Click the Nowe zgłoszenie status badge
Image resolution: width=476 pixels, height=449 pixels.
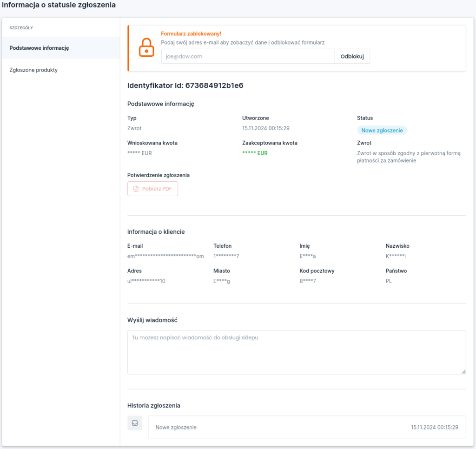[x=382, y=131]
